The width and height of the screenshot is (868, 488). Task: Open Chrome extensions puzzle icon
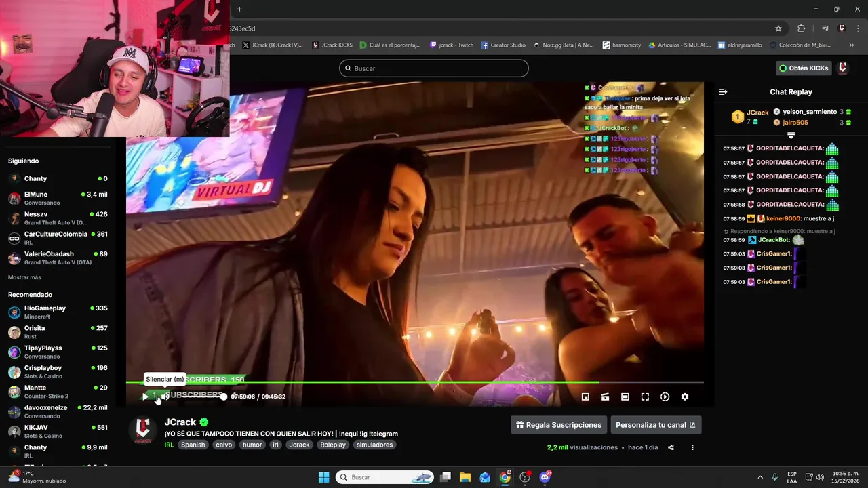coord(801,28)
